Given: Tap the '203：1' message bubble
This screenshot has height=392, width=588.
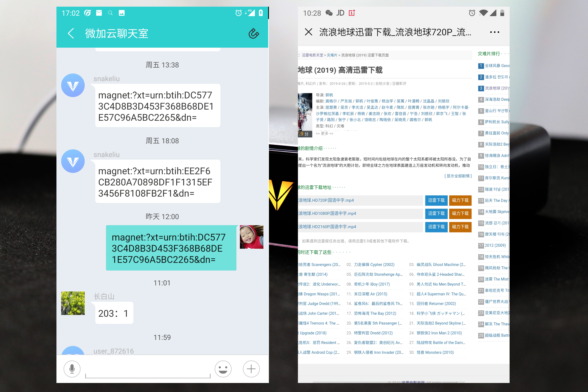Looking at the screenshot, I should [x=114, y=313].
